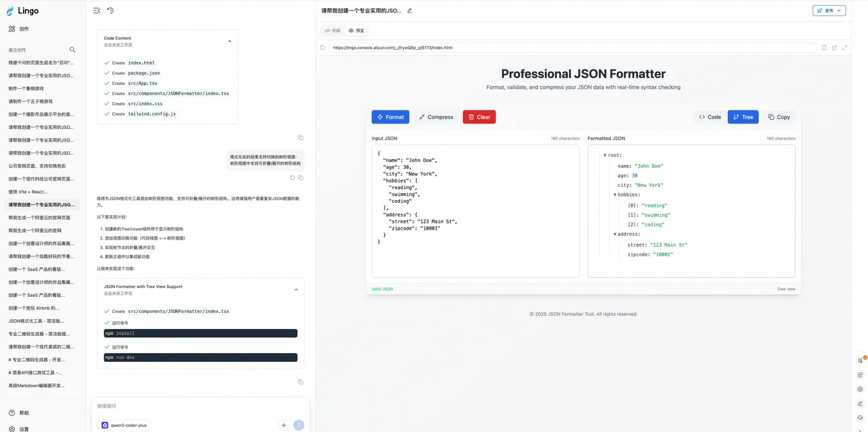Click the zipcode: "10001" tree row
The width and height of the screenshot is (868, 432).
(x=650, y=254)
